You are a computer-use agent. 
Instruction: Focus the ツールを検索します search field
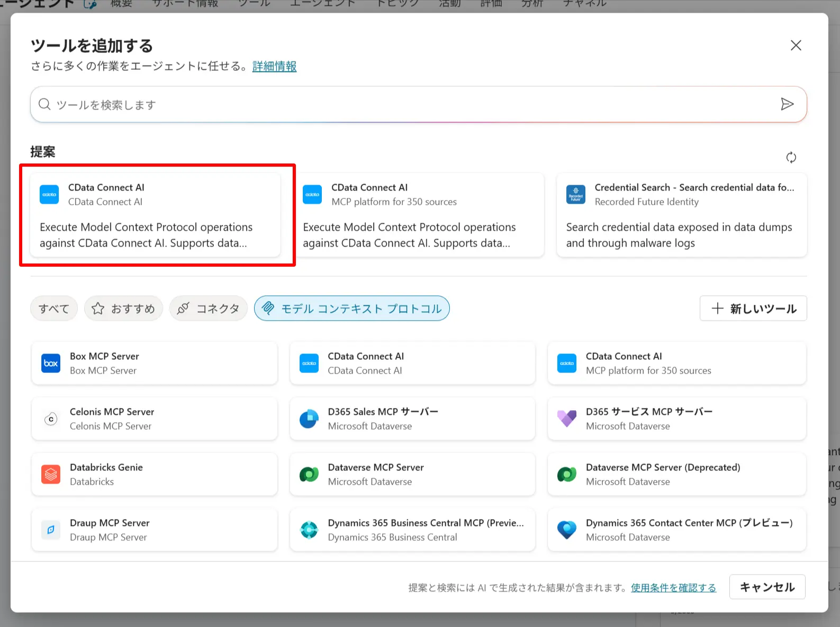click(418, 104)
